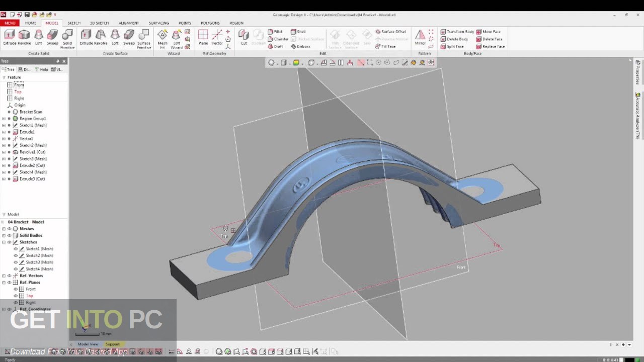The width and height of the screenshot is (644, 362).
Task: Switch to the REGION ribbon tab
Action: click(x=236, y=23)
